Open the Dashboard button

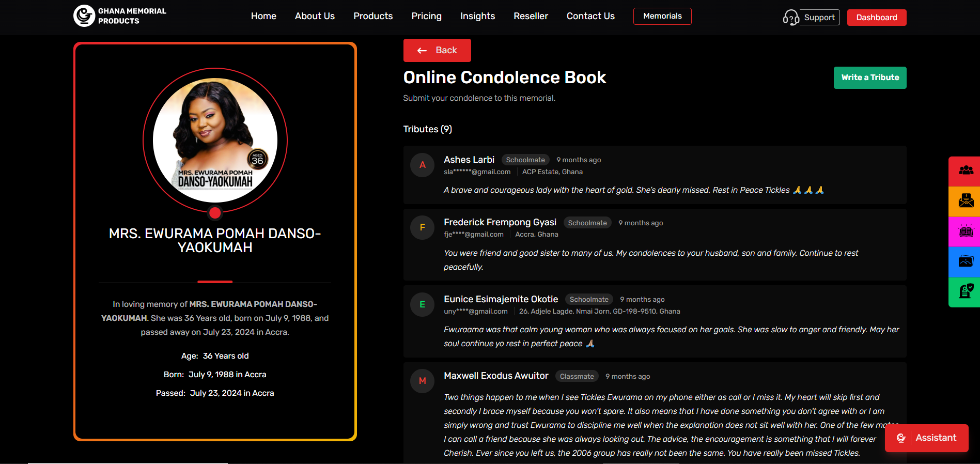coord(877,18)
